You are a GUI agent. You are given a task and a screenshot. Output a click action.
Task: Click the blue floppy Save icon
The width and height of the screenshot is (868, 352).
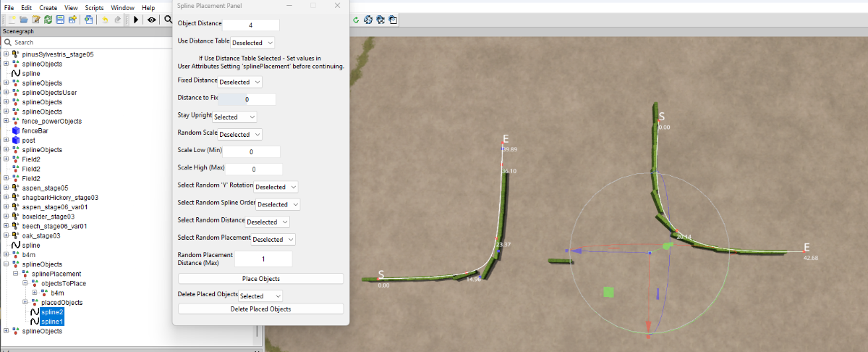(x=60, y=20)
